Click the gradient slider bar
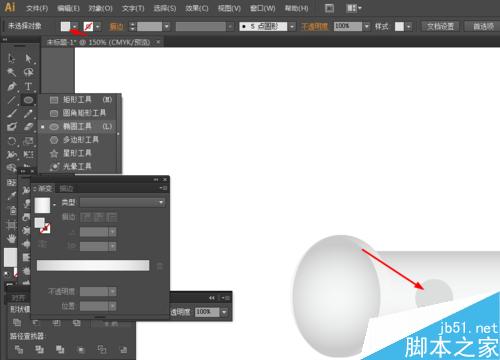The width and height of the screenshot is (500, 360). 93,265
